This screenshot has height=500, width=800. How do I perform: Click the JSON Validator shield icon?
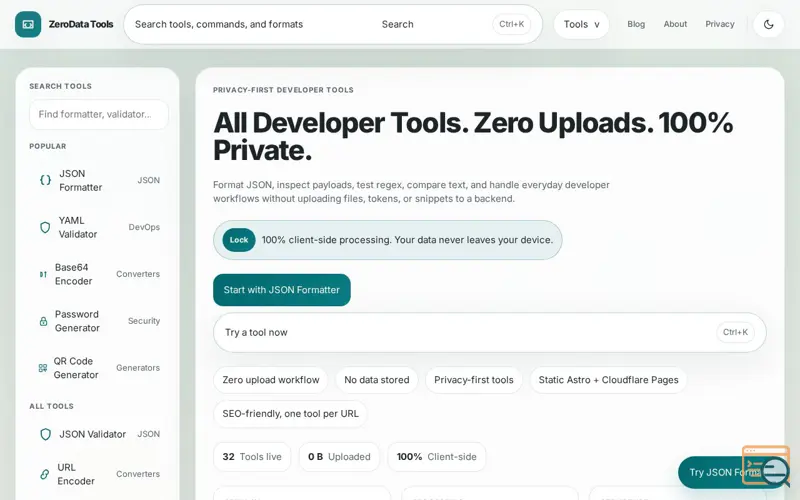click(x=45, y=434)
